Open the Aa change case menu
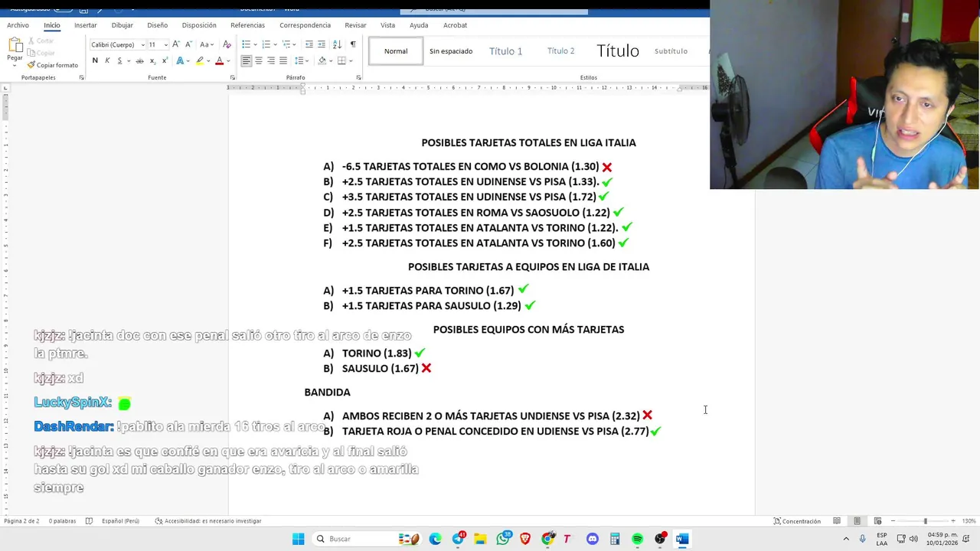This screenshot has height=551, width=980. [x=205, y=44]
